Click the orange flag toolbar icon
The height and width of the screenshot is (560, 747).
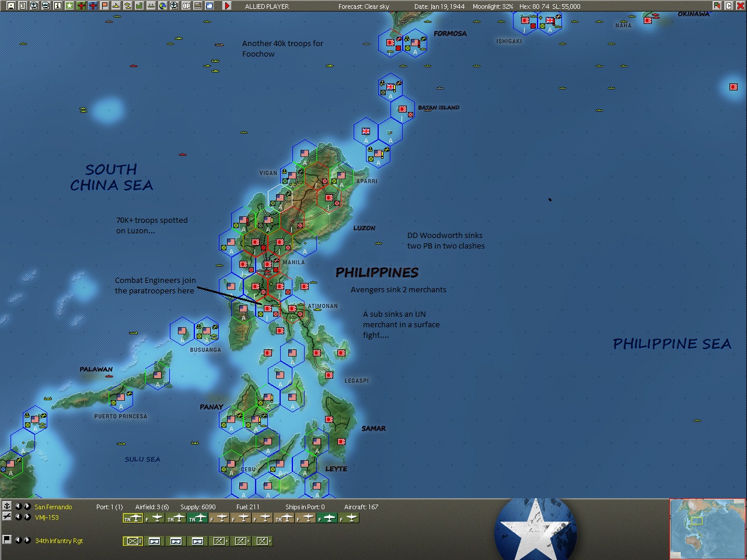[x=104, y=6]
